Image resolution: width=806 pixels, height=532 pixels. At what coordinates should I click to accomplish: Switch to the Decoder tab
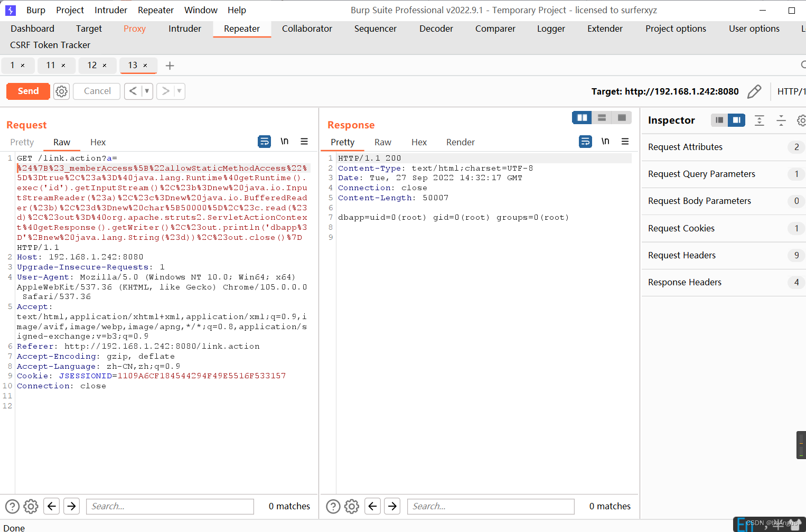[x=436, y=29]
